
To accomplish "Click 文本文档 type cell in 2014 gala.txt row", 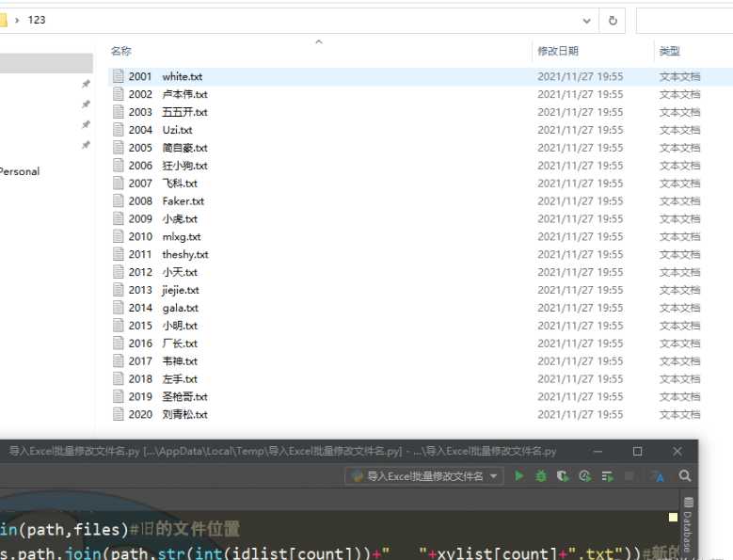I will 679,308.
